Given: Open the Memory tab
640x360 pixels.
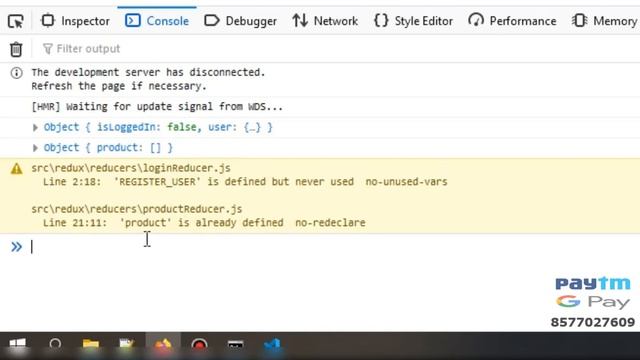Looking at the screenshot, I should click(605, 21).
